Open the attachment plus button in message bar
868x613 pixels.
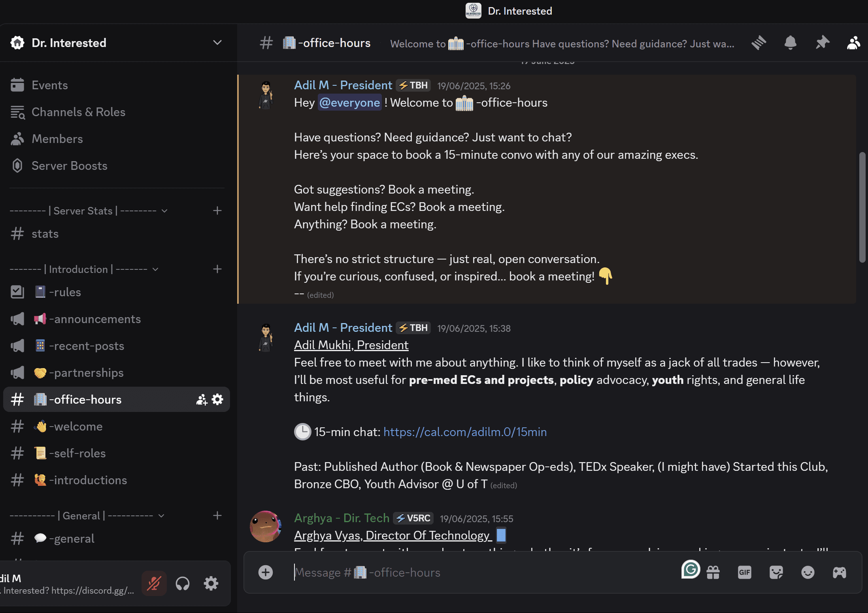tap(266, 572)
